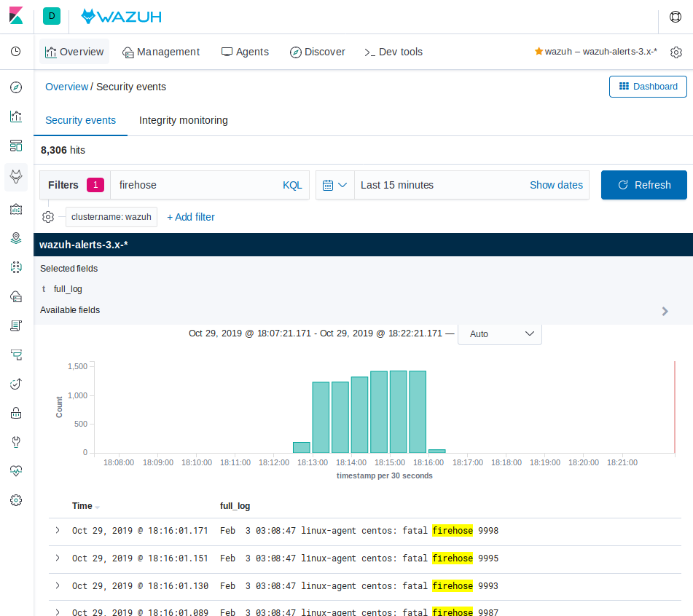
Task: Open the Agents menu
Action: point(245,52)
